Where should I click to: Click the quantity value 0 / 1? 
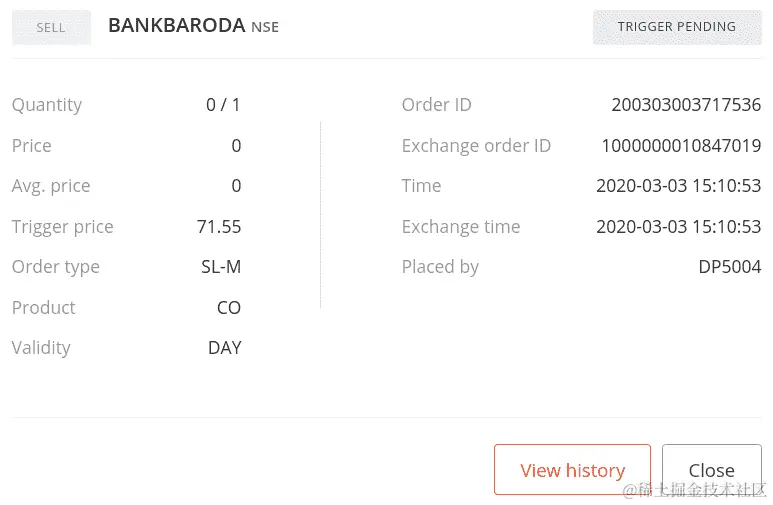223,105
